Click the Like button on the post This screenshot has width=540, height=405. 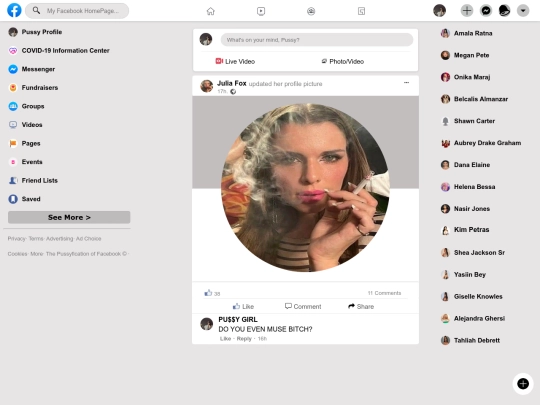(243, 307)
